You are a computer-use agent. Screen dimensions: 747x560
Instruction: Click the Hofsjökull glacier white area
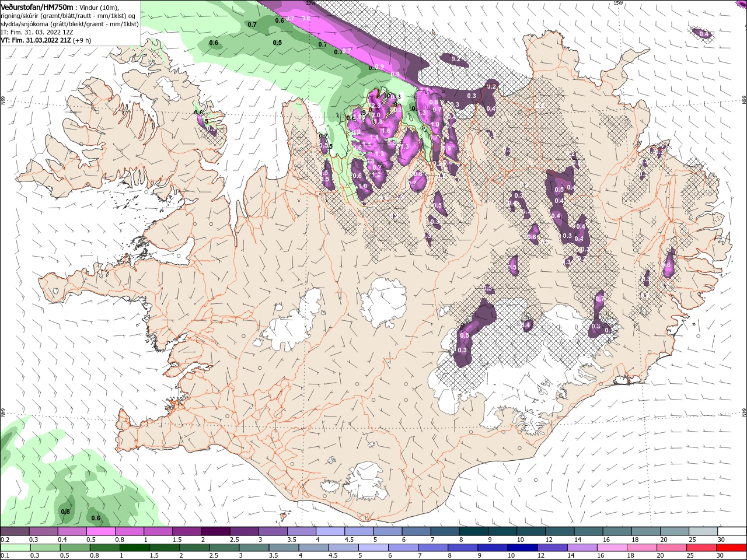pos(383,302)
